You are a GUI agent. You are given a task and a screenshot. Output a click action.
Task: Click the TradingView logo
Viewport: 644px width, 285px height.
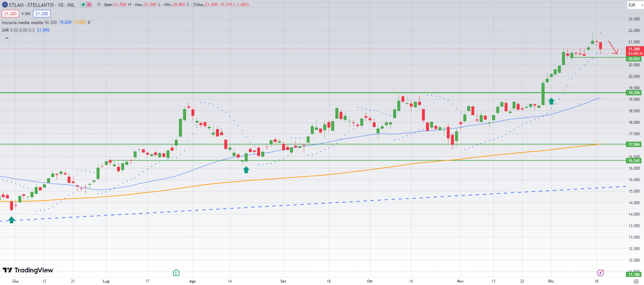pyautogui.click(x=28, y=270)
